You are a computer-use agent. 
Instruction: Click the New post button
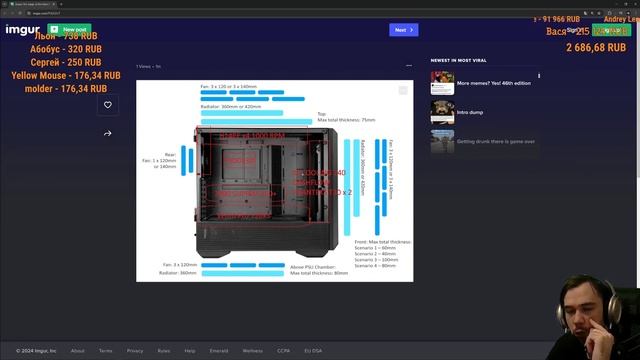[x=69, y=29]
